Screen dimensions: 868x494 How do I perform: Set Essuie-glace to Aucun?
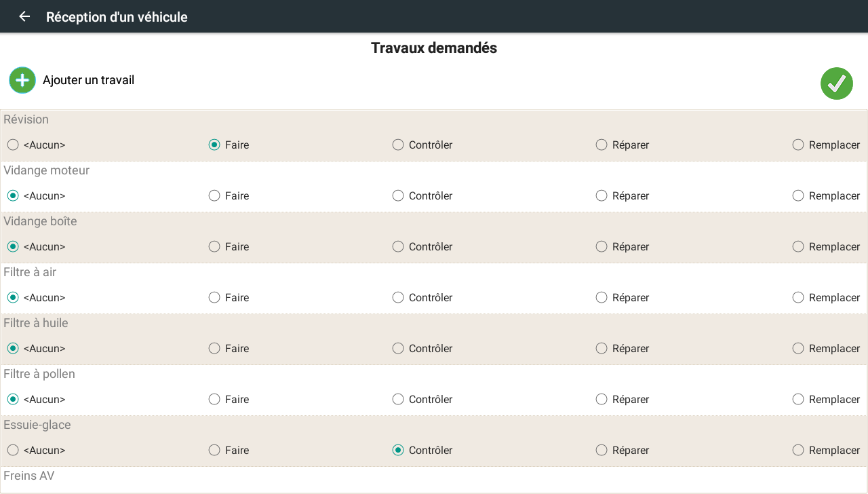(x=13, y=450)
